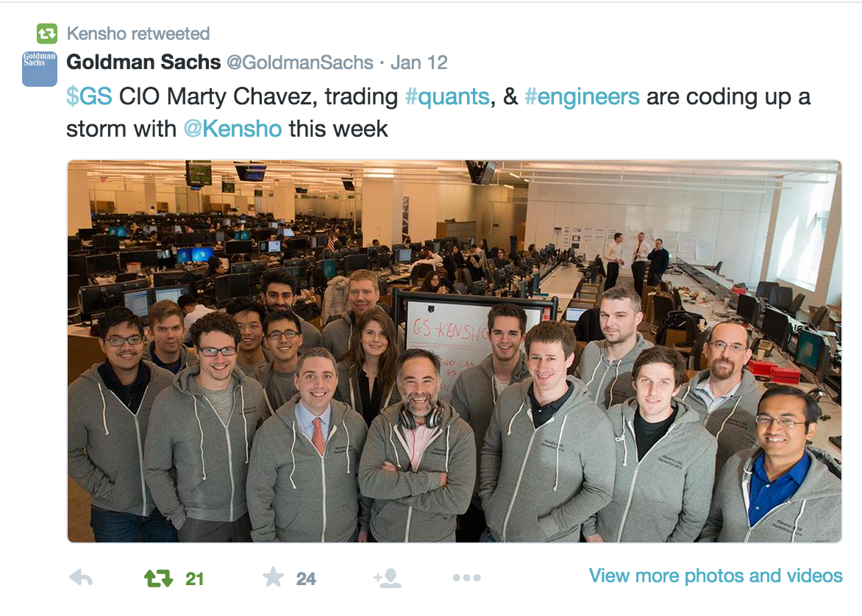This screenshot has width=862, height=616.
Task: Open the @Kensho mention
Action: click(232, 129)
